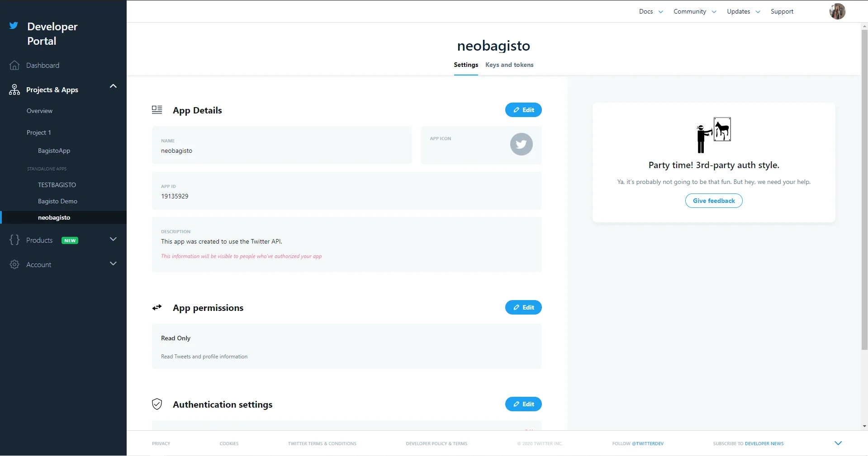
Task: Expand the Products menu chevron
Action: pos(113,239)
